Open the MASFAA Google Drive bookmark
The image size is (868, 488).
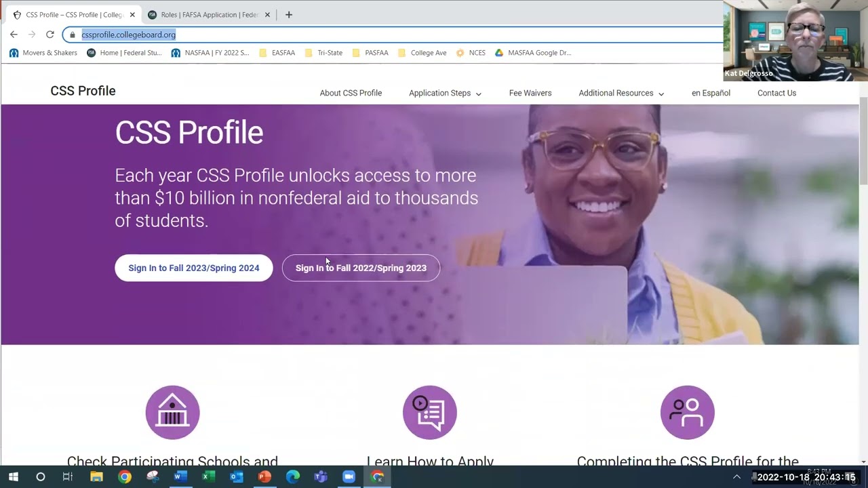pos(533,53)
